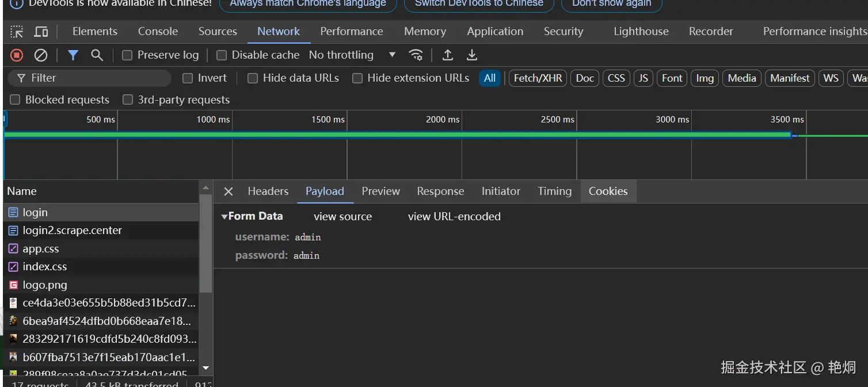Open the network search magnifier
The height and width of the screenshot is (387, 868).
click(97, 55)
